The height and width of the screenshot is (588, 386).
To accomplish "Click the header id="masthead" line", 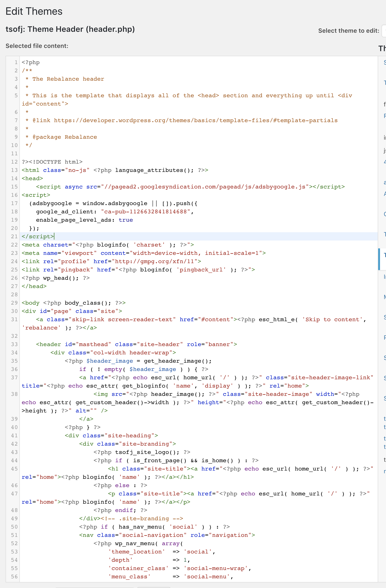I will click(136, 344).
